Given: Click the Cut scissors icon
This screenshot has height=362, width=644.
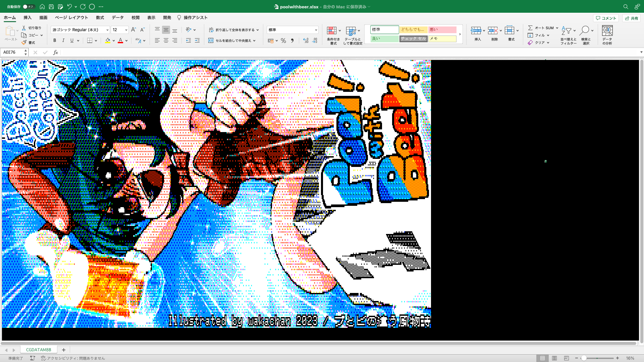Looking at the screenshot, I should tap(24, 28).
